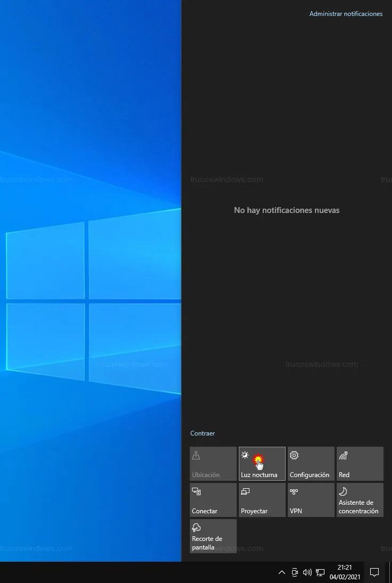The width and height of the screenshot is (392, 583).
Task: Open Configuración from quick actions
Action: tap(311, 464)
